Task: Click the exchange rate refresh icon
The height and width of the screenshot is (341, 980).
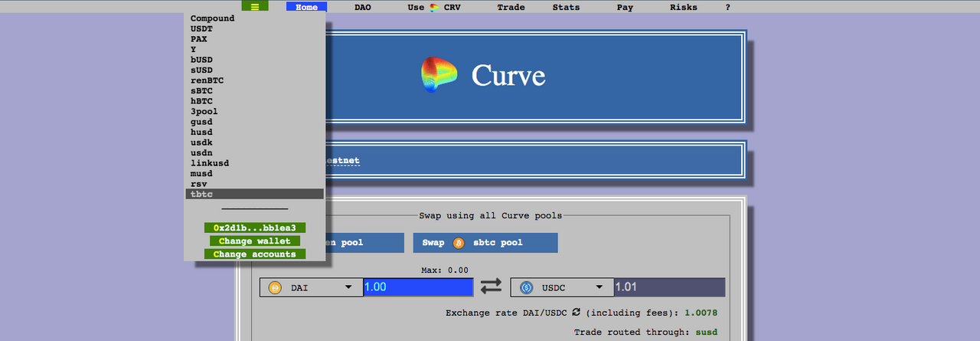Action: coord(577,313)
